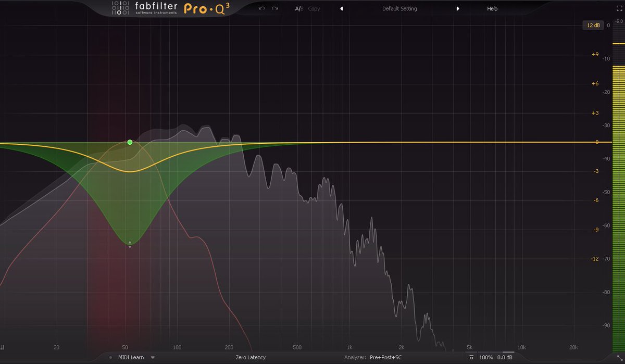Load next preset with right arrow
The height and width of the screenshot is (364, 625).
point(458,9)
